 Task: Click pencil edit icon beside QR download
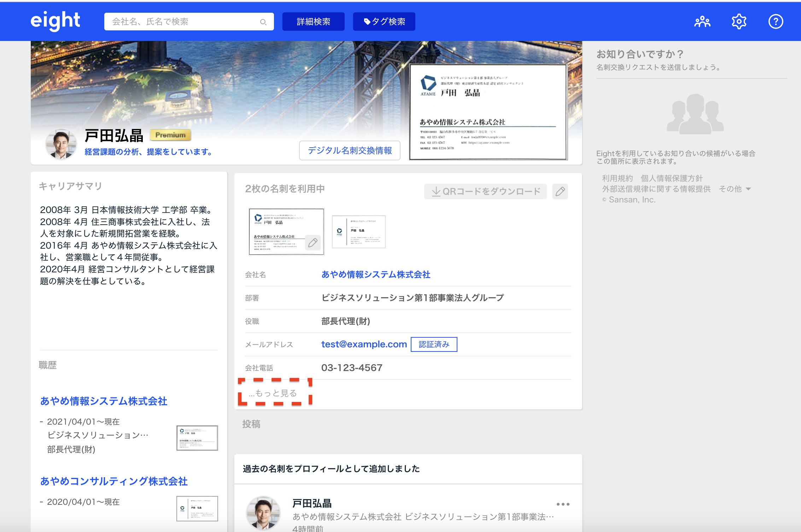click(560, 191)
